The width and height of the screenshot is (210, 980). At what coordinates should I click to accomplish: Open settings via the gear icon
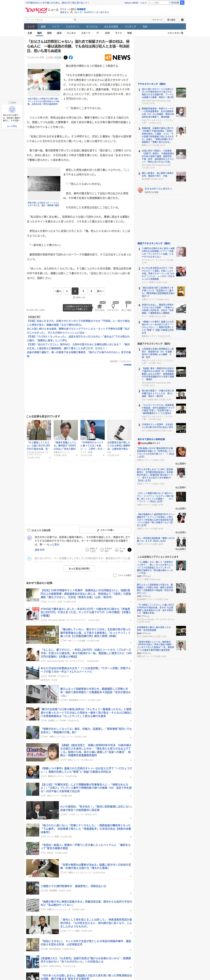pos(182,20)
